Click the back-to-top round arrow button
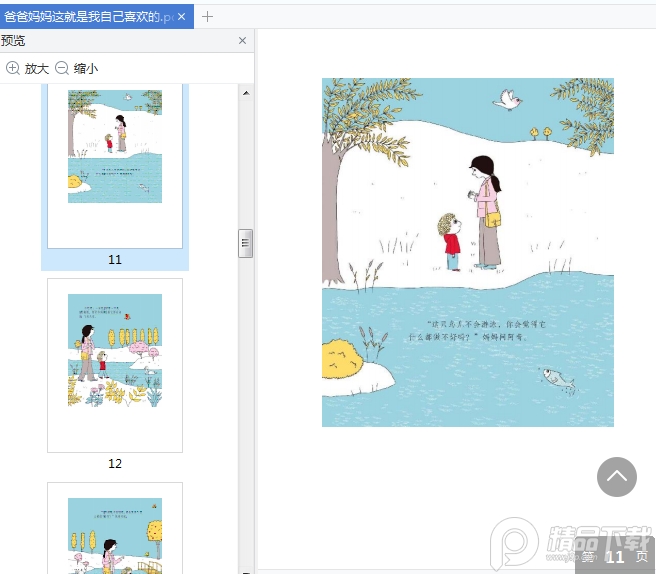Viewport: 656px width, 574px height. (x=617, y=477)
